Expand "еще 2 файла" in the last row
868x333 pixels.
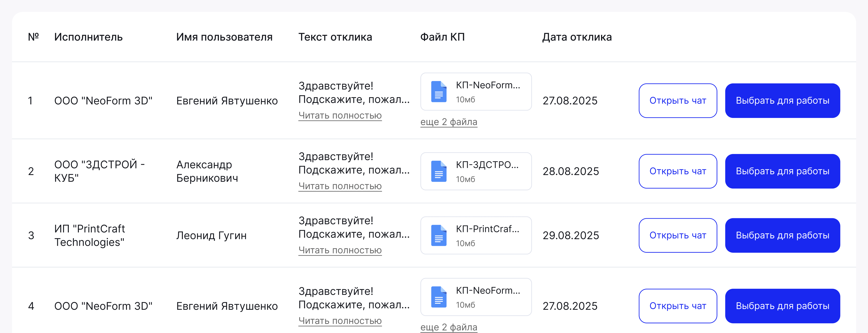449,327
